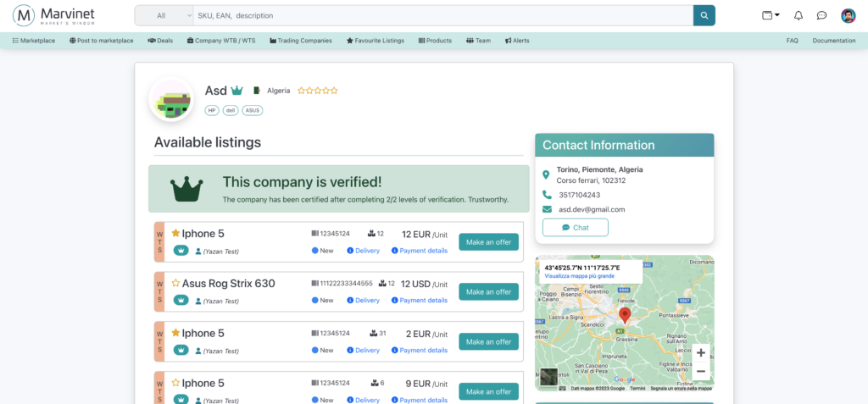This screenshot has height=404, width=868.
Task: Make an offer on Asus Rog Strix 630
Action: click(x=488, y=291)
